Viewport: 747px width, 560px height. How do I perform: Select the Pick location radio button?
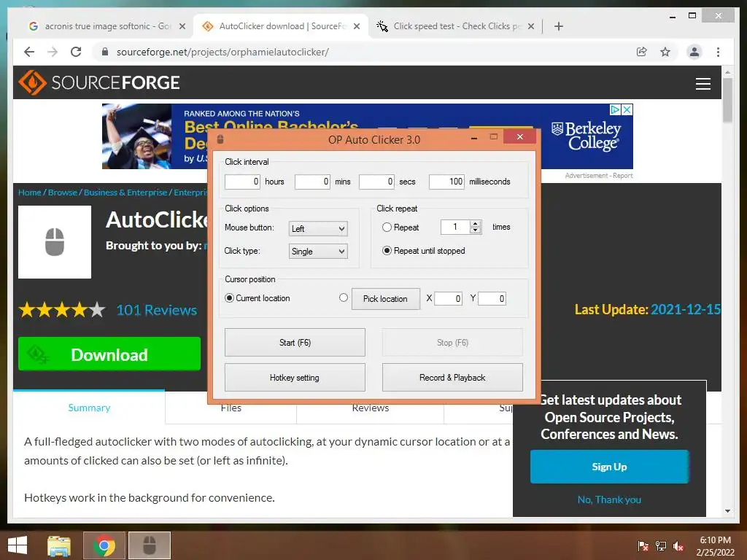[x=344, y=297]
